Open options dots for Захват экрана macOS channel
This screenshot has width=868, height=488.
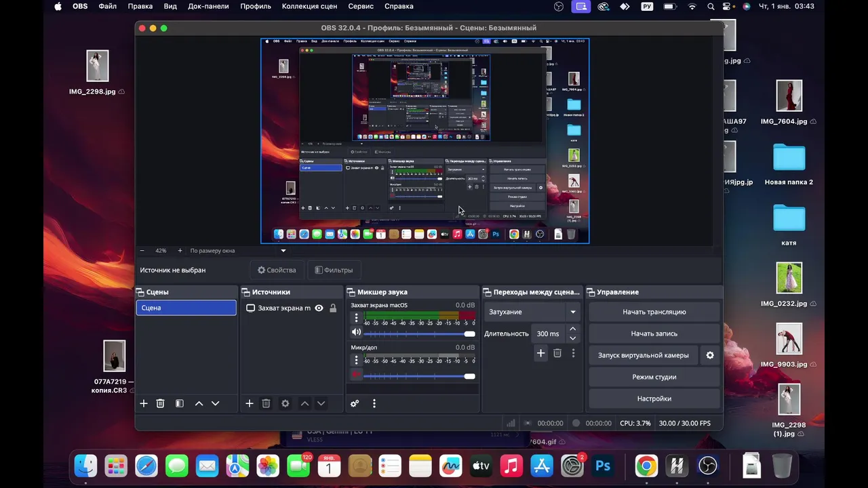[357, 318]
